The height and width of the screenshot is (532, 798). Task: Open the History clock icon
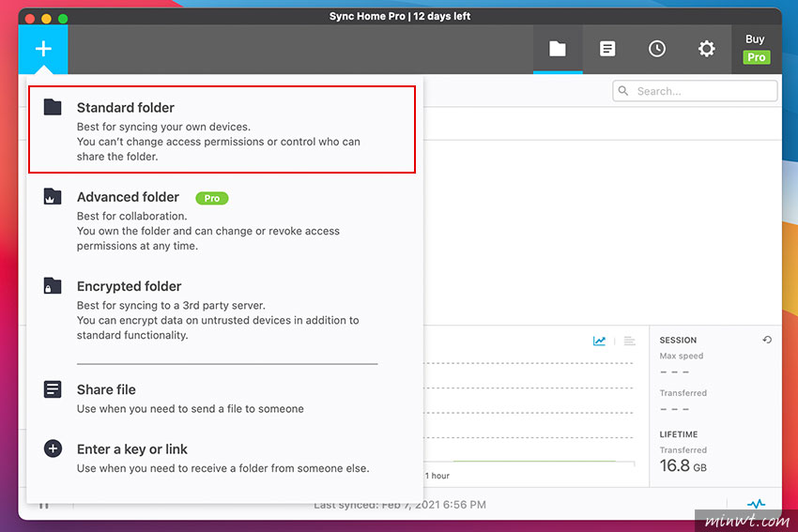pos(657,49)
